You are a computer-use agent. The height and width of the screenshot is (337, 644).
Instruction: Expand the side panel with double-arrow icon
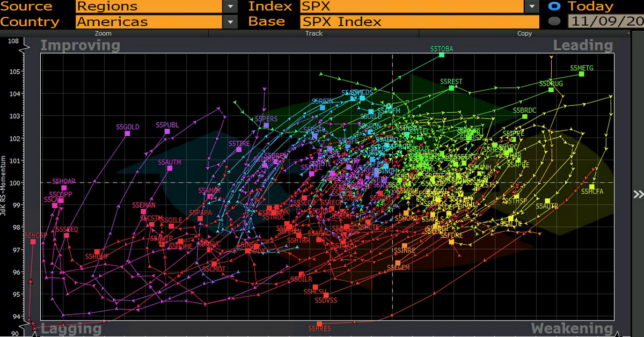[x=638, y=194]
